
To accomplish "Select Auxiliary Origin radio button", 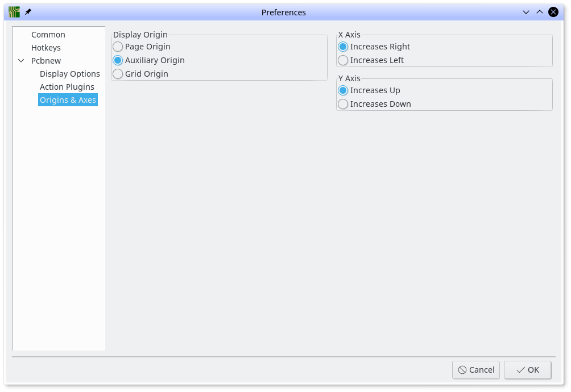I will pos(118,60).
